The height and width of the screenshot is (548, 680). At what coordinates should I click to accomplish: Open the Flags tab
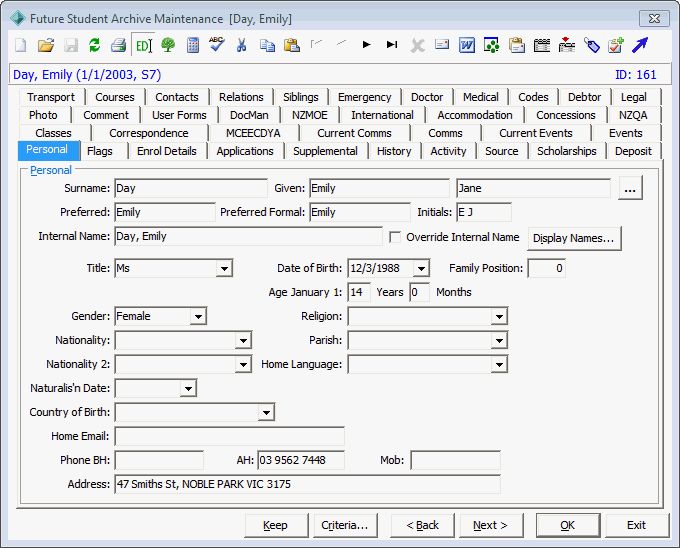pyautogui.click(x=100, y=151)
